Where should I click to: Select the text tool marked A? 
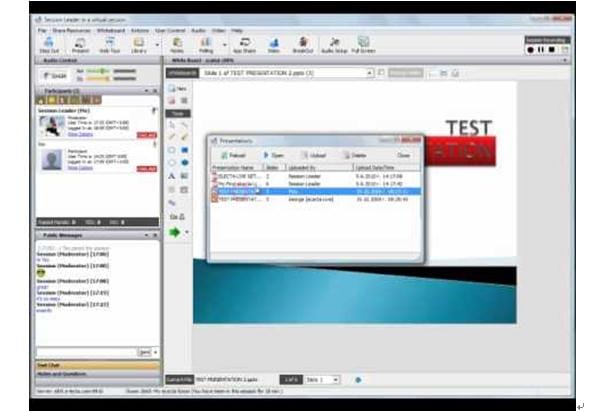coord(172,176)
